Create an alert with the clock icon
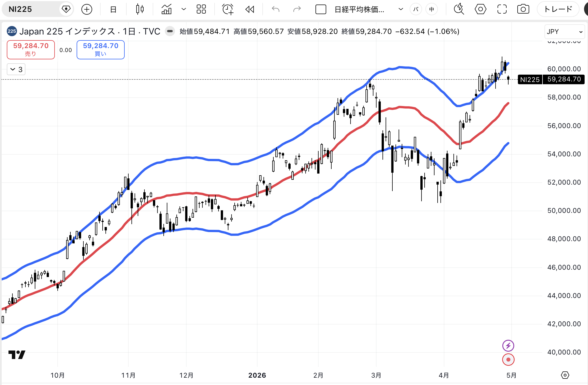Screen dimensions: 588x385 tap(227, 9)
